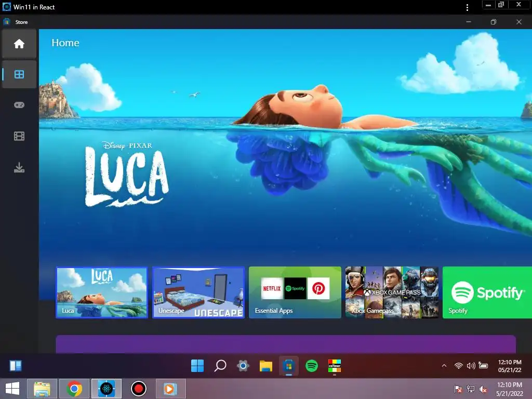Click the flag notification host tray icon

(458, 389)
